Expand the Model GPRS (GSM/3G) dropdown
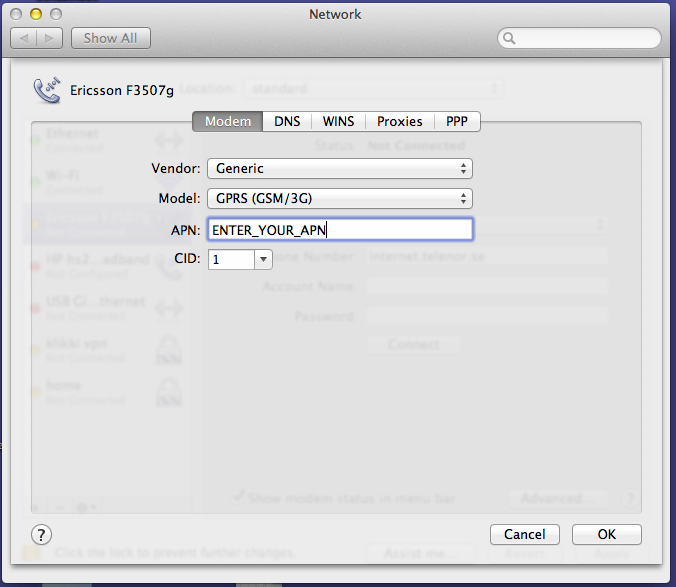The width and height of the screenshot is (676, 587). (x=339, y=198)
